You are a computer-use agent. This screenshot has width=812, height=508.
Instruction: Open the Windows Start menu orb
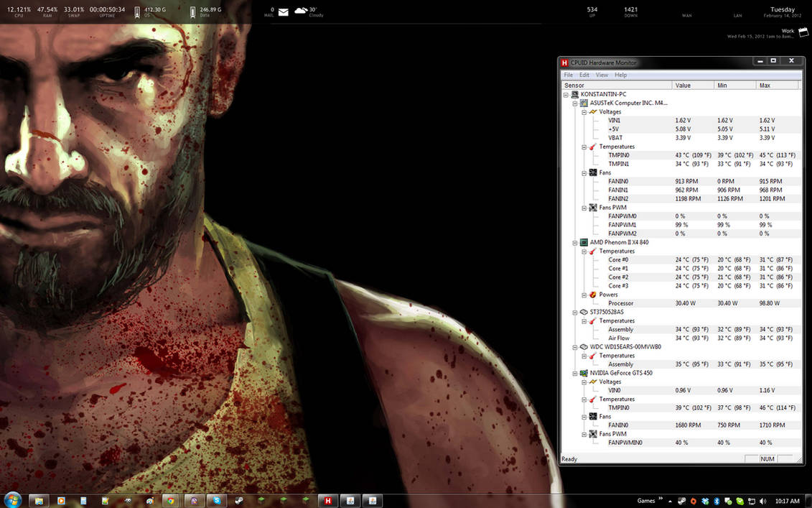pos(12,501)
